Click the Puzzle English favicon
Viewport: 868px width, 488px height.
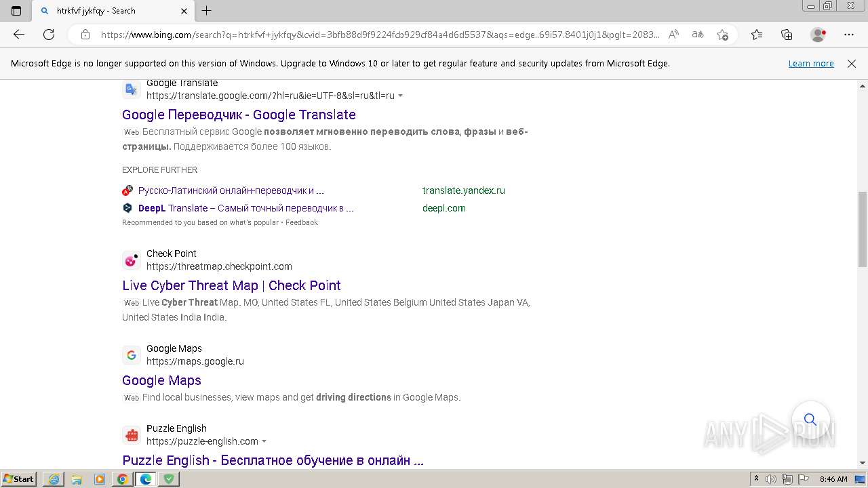(x=132, y=435)
